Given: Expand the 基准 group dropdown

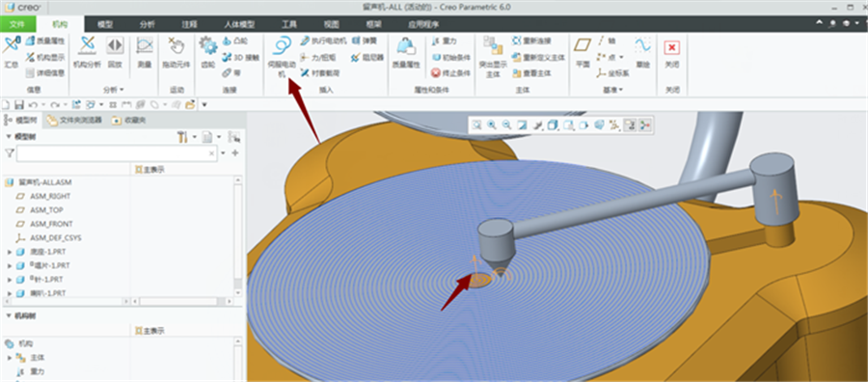Looking at the screenshot, I should coord(612,90).
